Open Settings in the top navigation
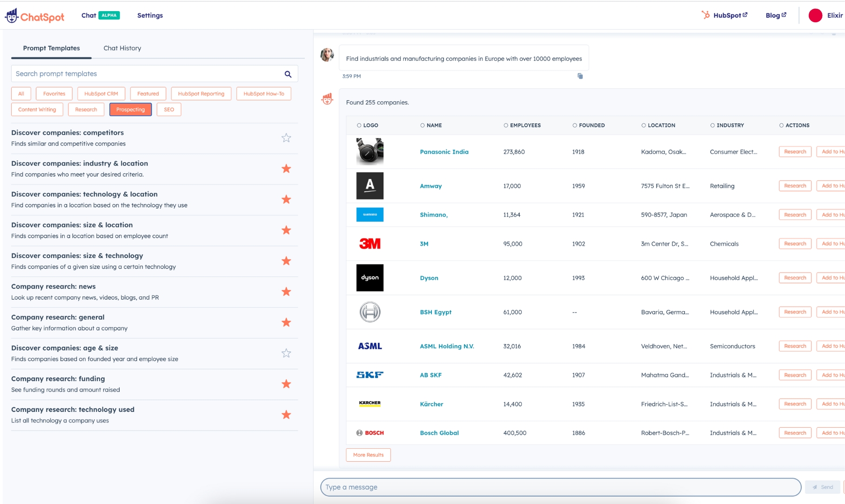The image size is (845, 504). [x=150, y=15]
